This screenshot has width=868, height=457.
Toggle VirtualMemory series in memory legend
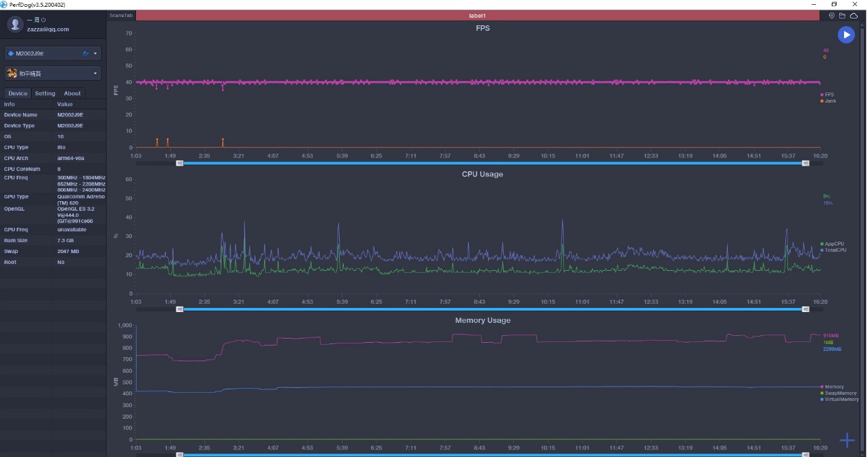point(841,399)
